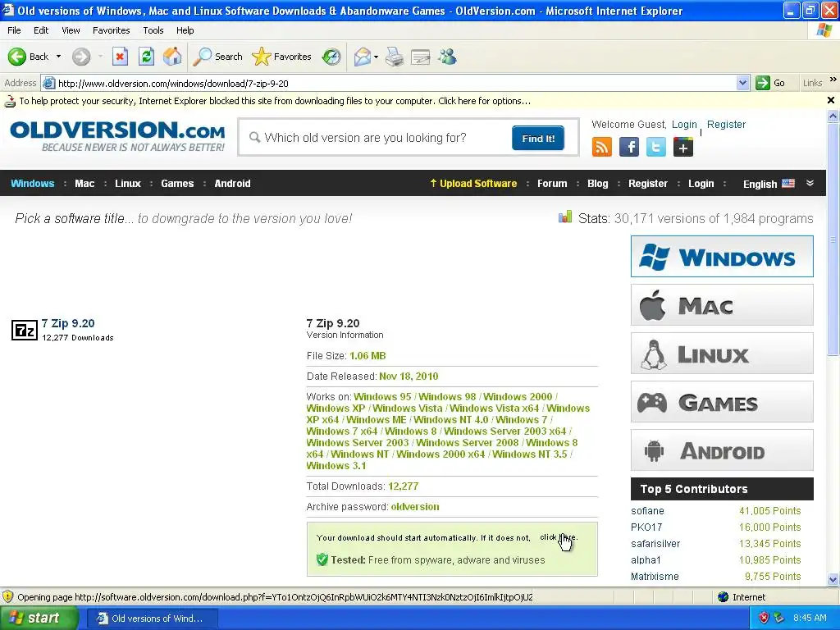Image resolution: width=840 pixels, height=630 pixels.
Task: Click the black plus share icon
Action: point(683,147)
